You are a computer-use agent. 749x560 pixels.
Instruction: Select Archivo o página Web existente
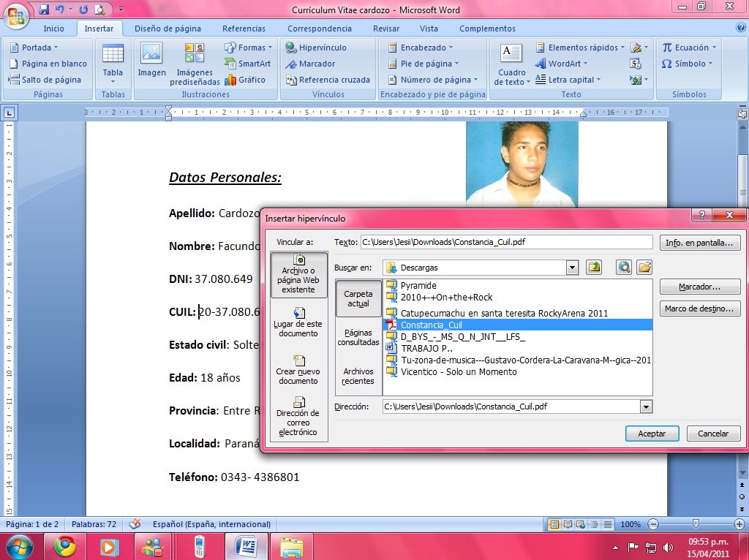click(x=298, y=275)
